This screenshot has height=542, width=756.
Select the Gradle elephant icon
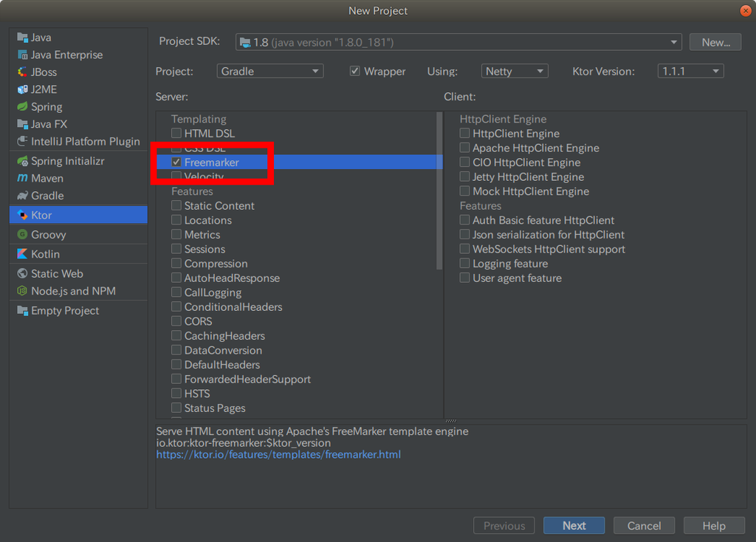coord(22,196)
